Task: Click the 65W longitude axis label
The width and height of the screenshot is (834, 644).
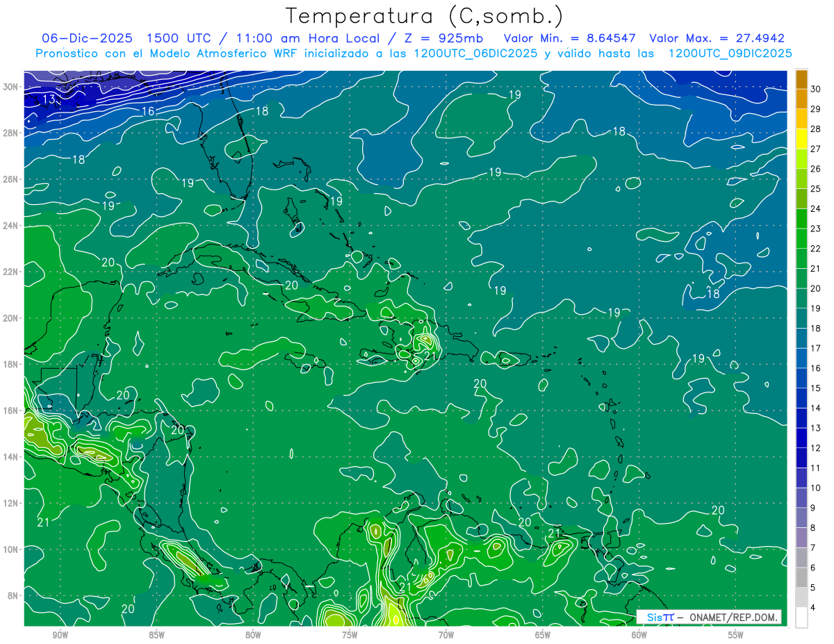Action: tap(543, 635)
